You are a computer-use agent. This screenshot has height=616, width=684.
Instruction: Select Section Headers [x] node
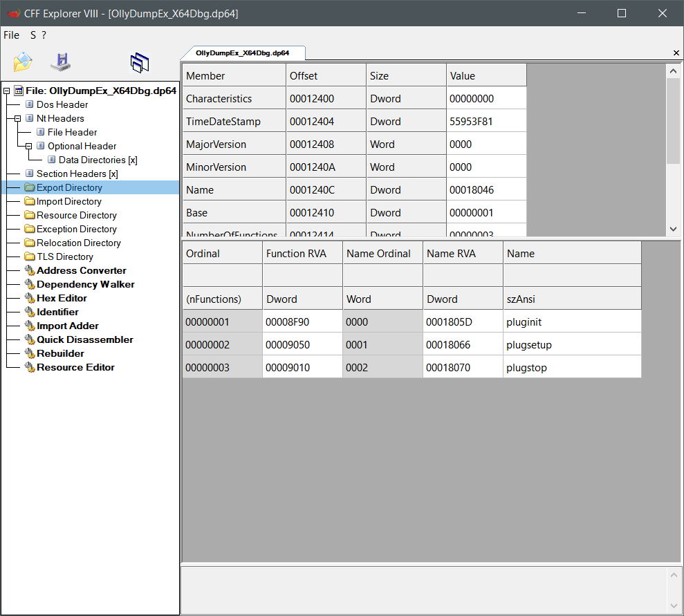(77, 174)
